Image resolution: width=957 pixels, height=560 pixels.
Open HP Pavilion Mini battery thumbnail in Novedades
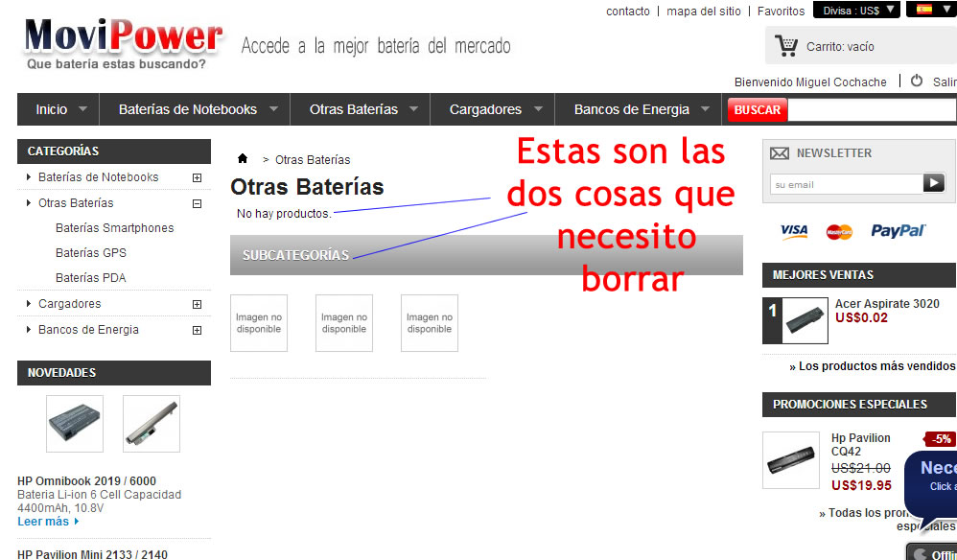click(x=152, y=424)
